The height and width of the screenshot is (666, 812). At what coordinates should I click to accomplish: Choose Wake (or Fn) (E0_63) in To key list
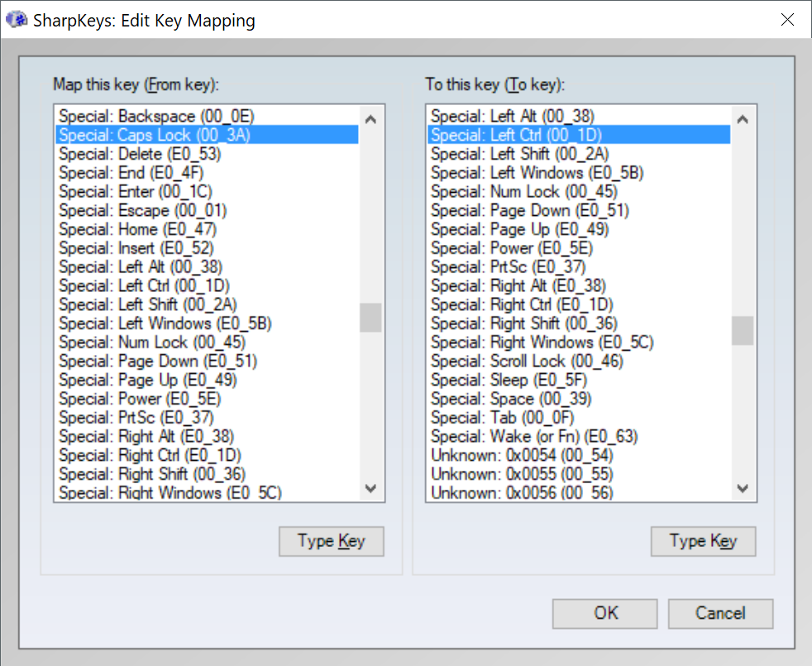pos(579,436)
